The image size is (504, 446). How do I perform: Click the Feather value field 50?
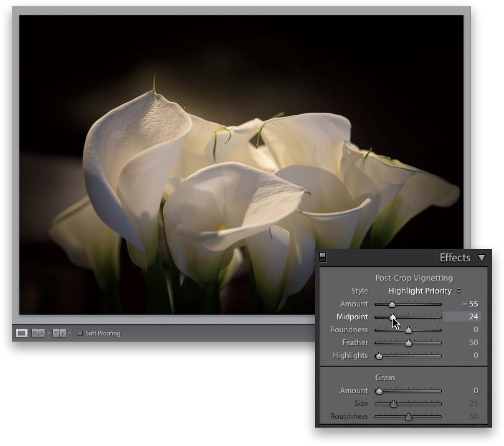tap(473, 342)
